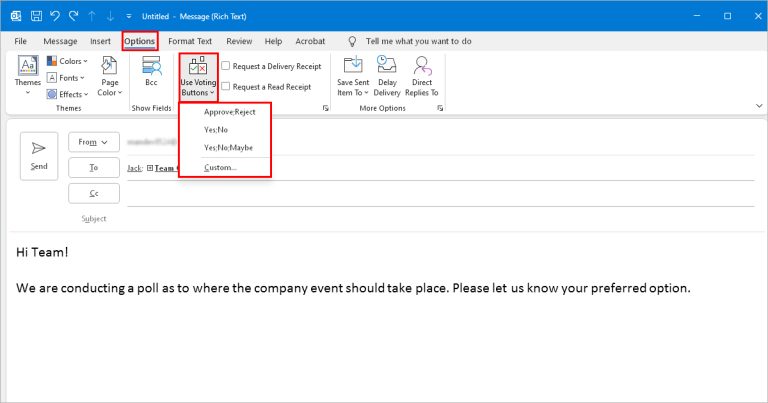Open the Save Sent Item To option
Image resolution: width=768 pixels, height=403 pixels.
pyautogui.click(x=353, y=74)
